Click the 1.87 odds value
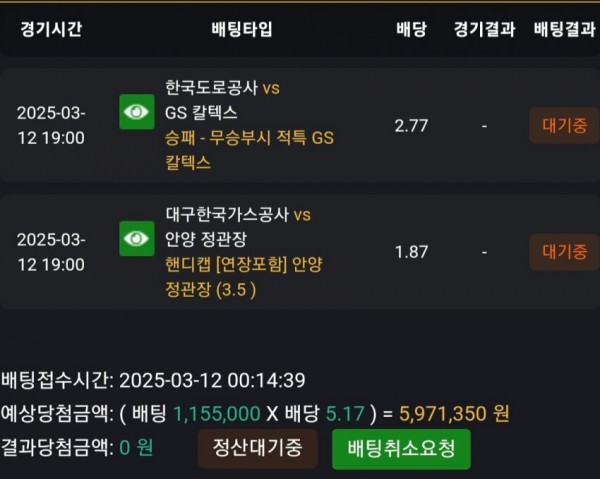600x479 pixels. click(x=411, y=252)
